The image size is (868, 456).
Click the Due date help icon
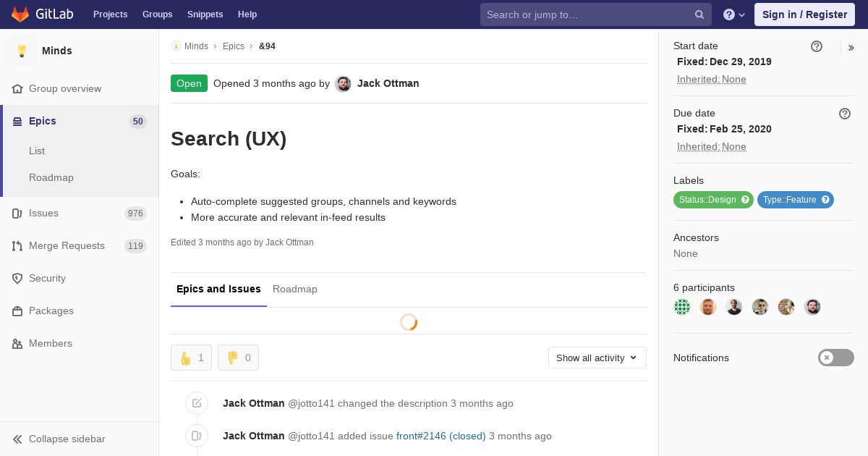845,114
